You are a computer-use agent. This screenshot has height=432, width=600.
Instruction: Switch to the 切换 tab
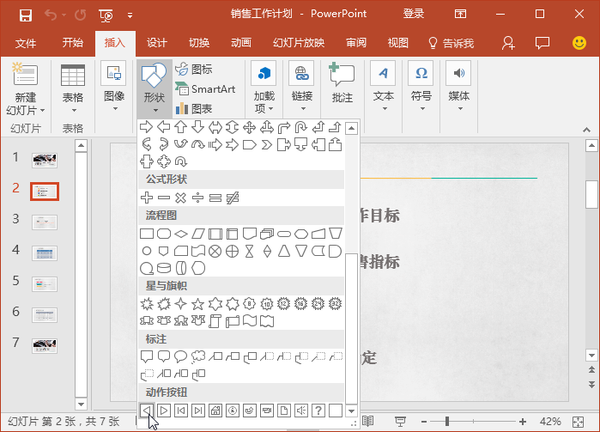pos(199,43)
